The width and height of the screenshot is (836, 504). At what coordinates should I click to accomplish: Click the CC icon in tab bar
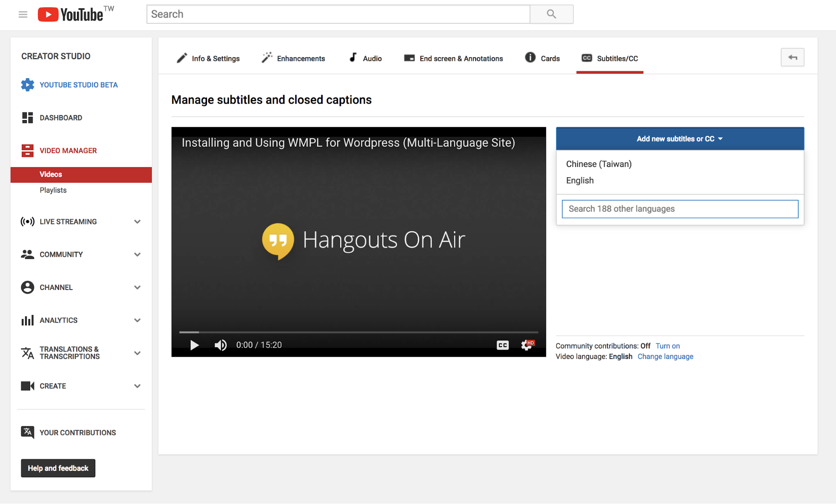(587, 58)
